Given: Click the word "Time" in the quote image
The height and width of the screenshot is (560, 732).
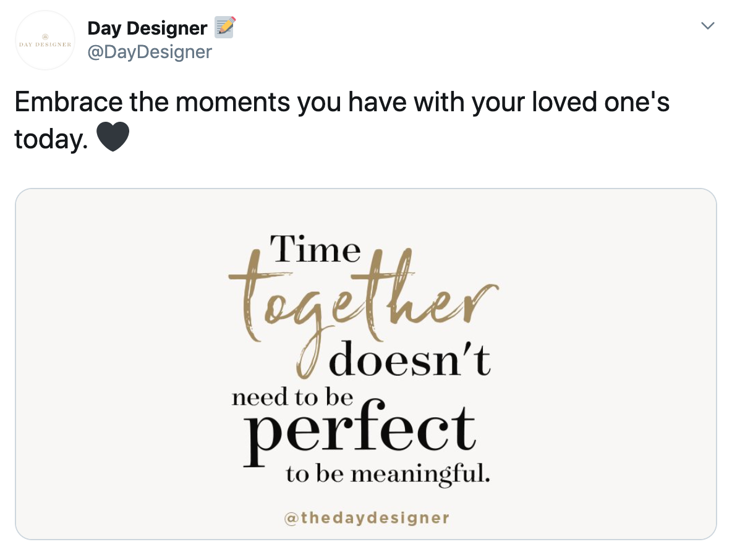Looking at the screenshot, I should tap(315, 249).
